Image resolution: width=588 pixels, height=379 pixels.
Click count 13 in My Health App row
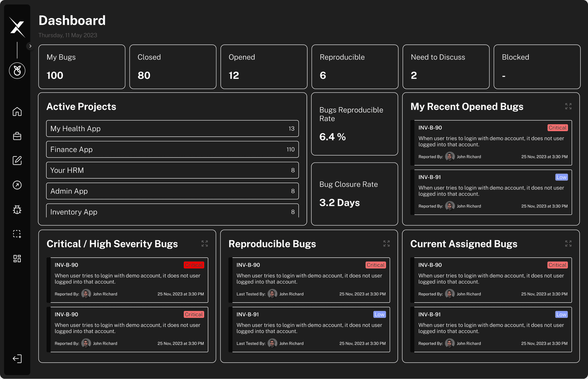pos(291,128)
